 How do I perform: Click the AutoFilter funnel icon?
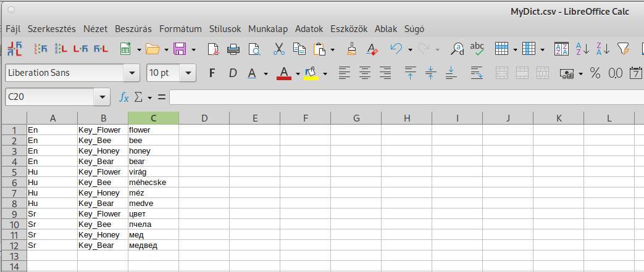[623, 49]
